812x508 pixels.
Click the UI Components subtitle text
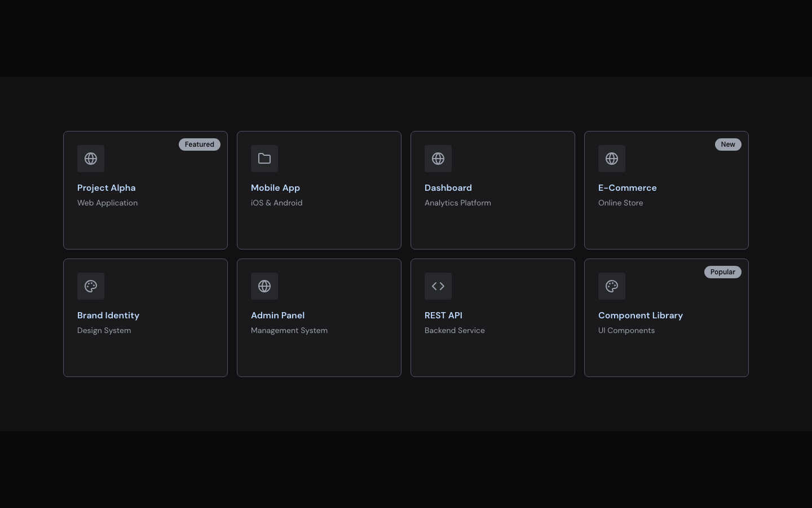(x=626, y=330)
